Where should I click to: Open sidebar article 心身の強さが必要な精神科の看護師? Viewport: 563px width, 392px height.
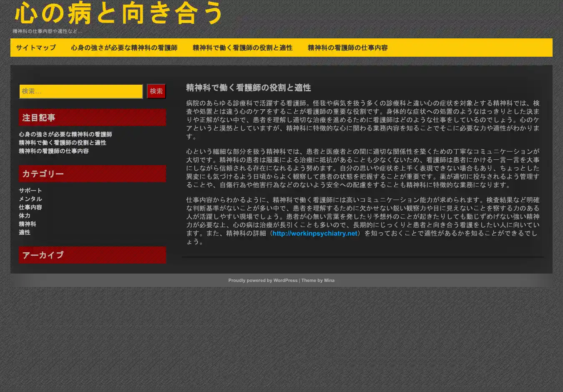(65, 134)
